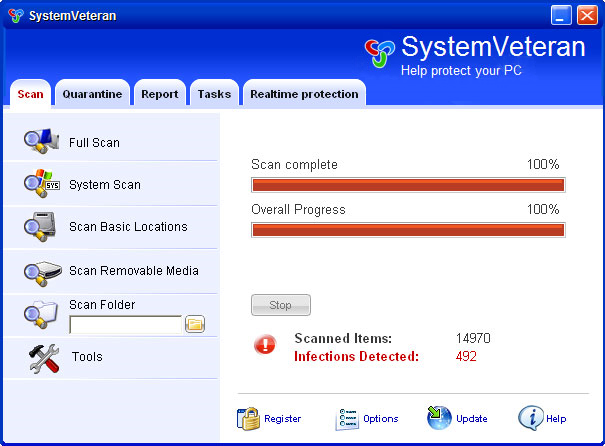Click the Infections Detected label
Image resolution: width=605 pixels, height=446 pixels.
tap(357, 356)
